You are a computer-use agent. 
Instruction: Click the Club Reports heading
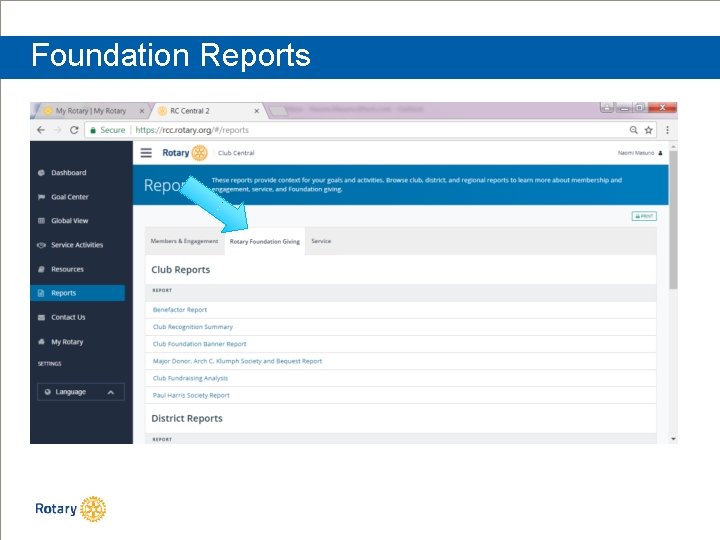coord(180,270)
